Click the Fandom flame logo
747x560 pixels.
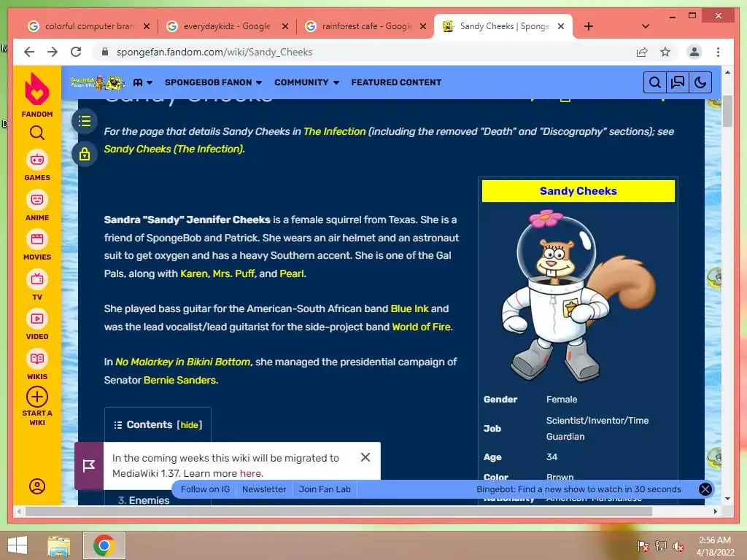(36, 90)
